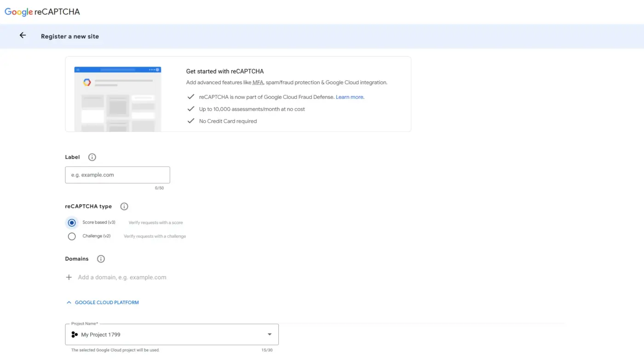Select the Score based (v3) radio button
Screen dimensions: 644x361
(x=72, y=223)
